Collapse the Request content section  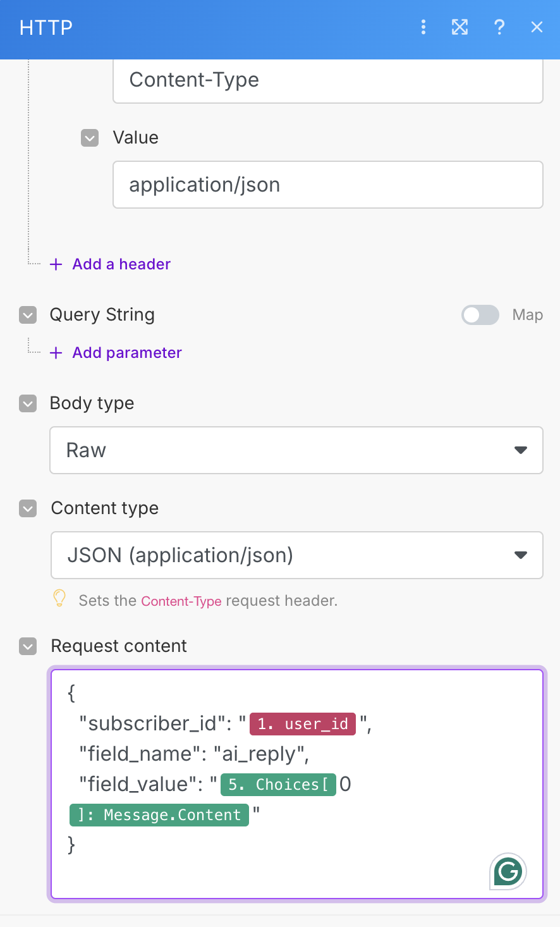[28, 646]
